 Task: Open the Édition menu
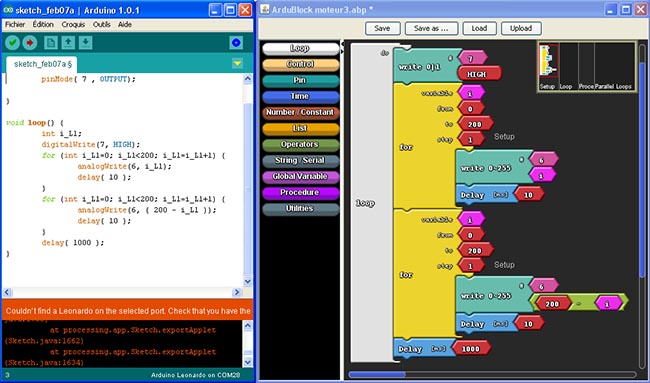pyautogui.click(x=43, y=24)
